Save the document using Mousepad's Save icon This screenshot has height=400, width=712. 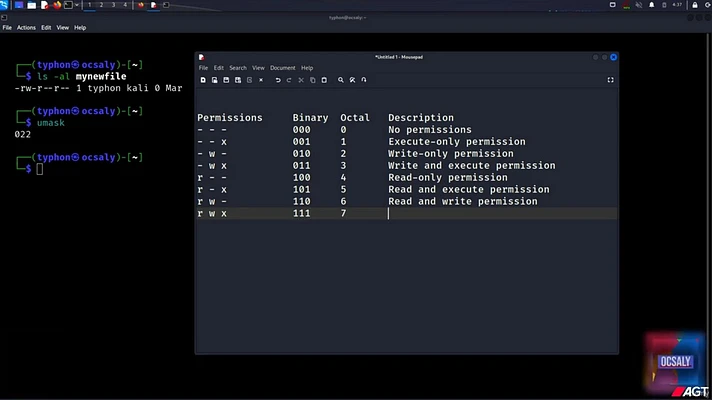click(226, 80)
